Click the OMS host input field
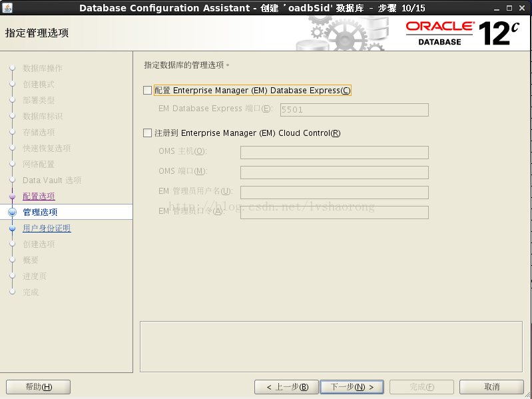The width and height of the screenshot is (532, 399). 334,153
